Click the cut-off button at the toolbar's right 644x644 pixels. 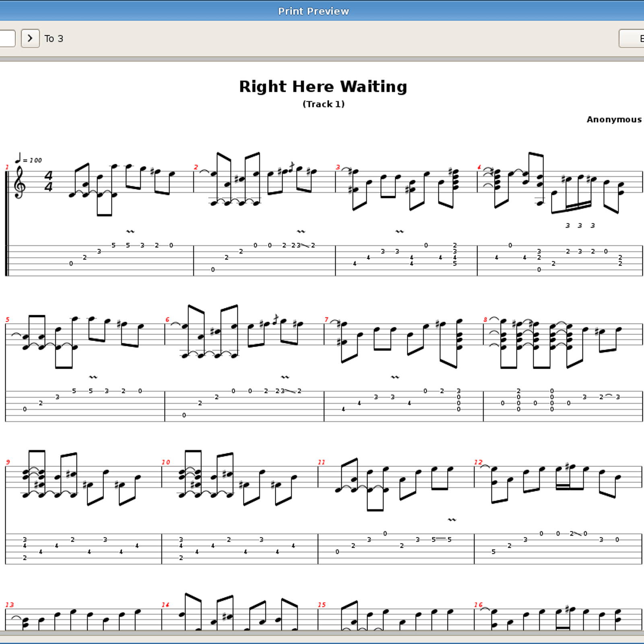632,39
